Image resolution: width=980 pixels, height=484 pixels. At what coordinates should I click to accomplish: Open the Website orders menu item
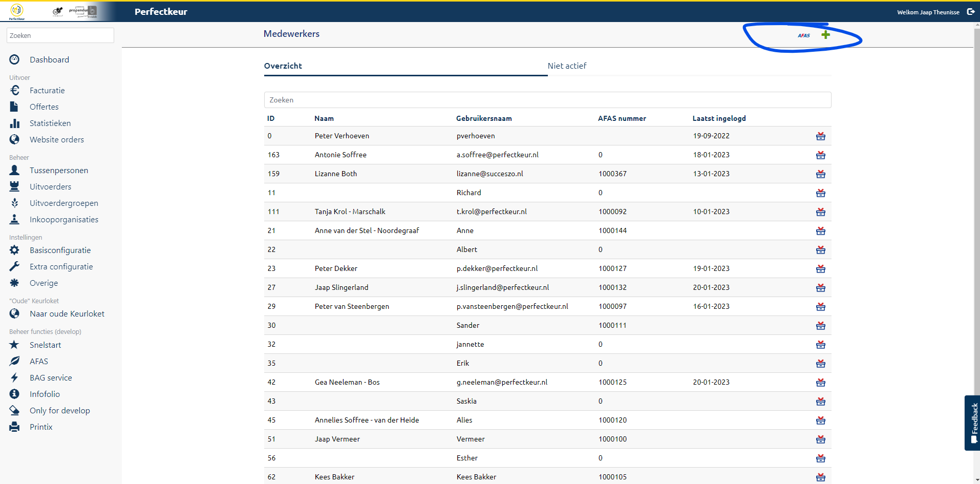click(57, 139)
